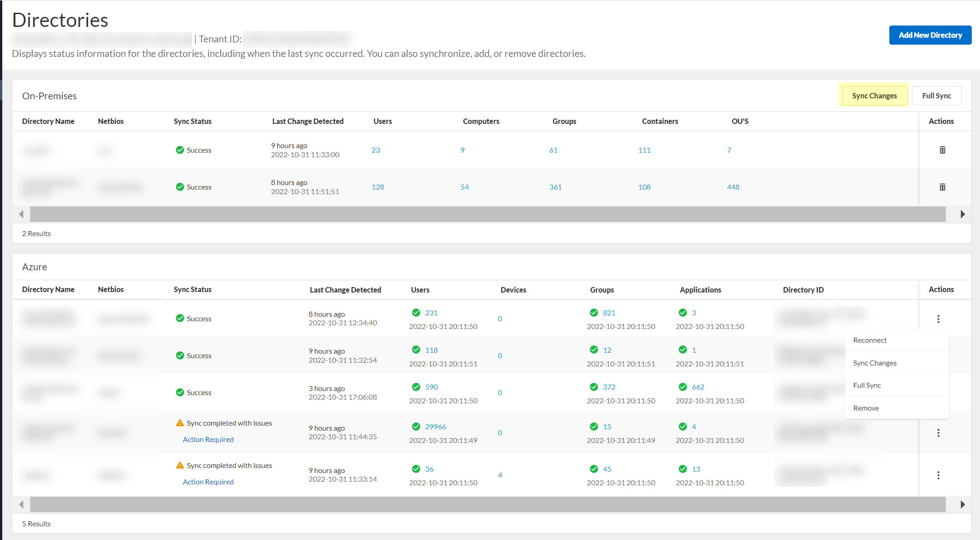Click trash icon for second On-Premises directory
The width and height of the screenshot is (980, 540).
(942, 187)
